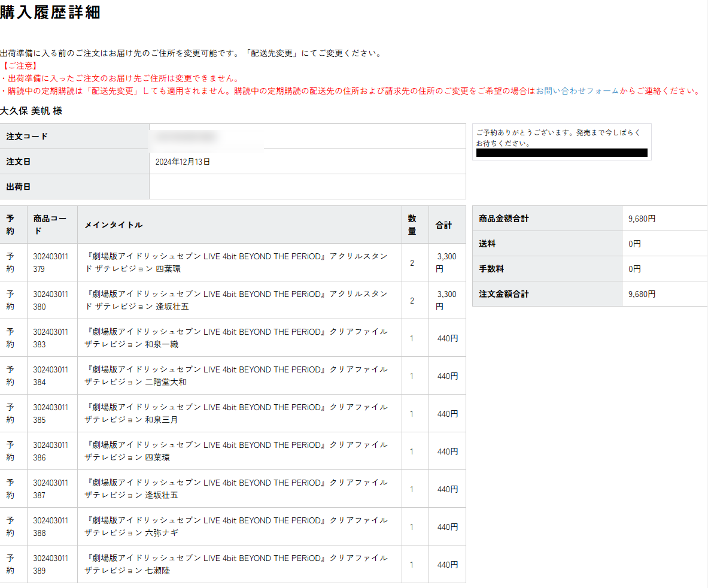
Task: Click the 440円 total for 七瀬陸 row
Action: pos(448,565)
